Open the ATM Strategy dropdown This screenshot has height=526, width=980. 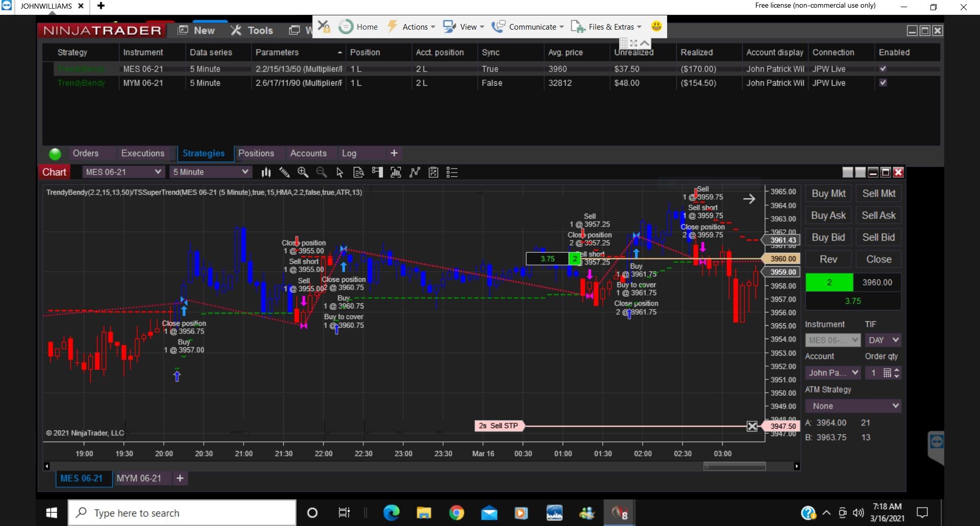pyautogui.click(x=853, y=406)
